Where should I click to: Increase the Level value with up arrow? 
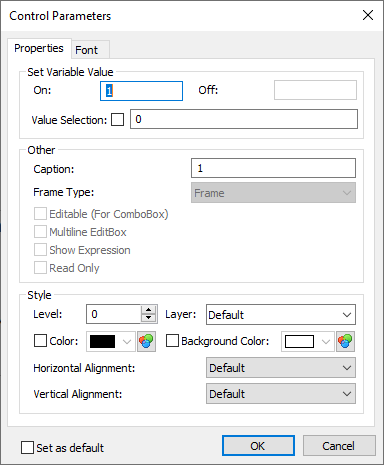pos(149,310)
